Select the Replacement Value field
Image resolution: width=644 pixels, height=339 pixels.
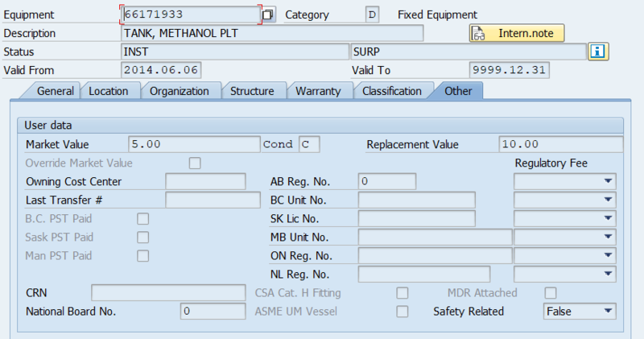pos(559,145)
